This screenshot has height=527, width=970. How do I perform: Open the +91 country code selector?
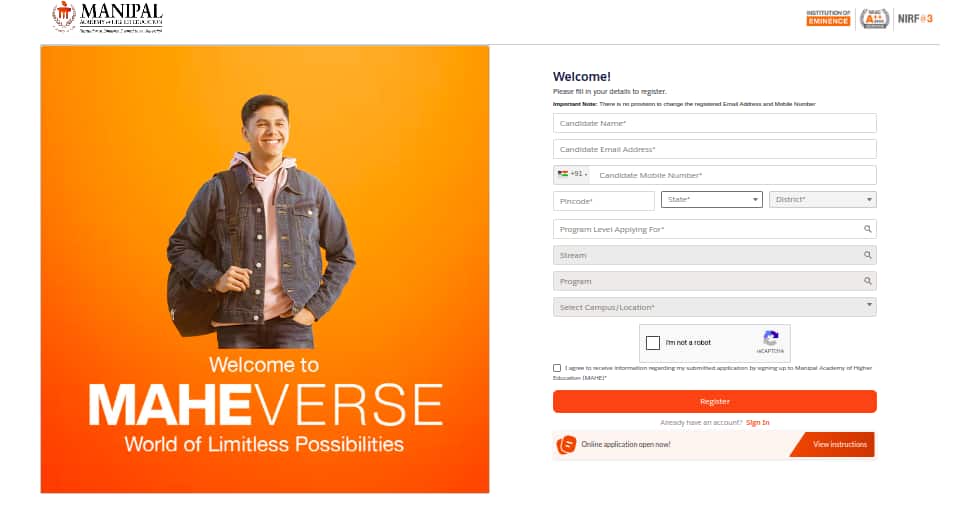572,174
